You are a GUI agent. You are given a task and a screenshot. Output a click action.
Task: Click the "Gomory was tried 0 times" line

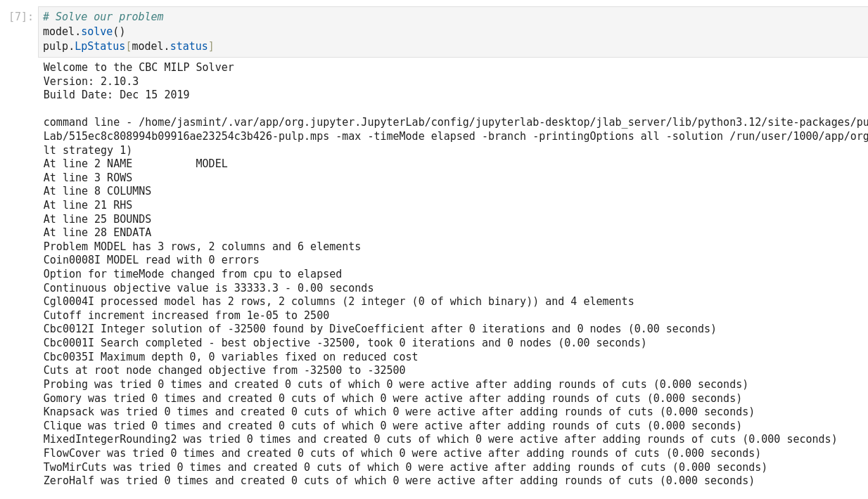click(392, 398)
